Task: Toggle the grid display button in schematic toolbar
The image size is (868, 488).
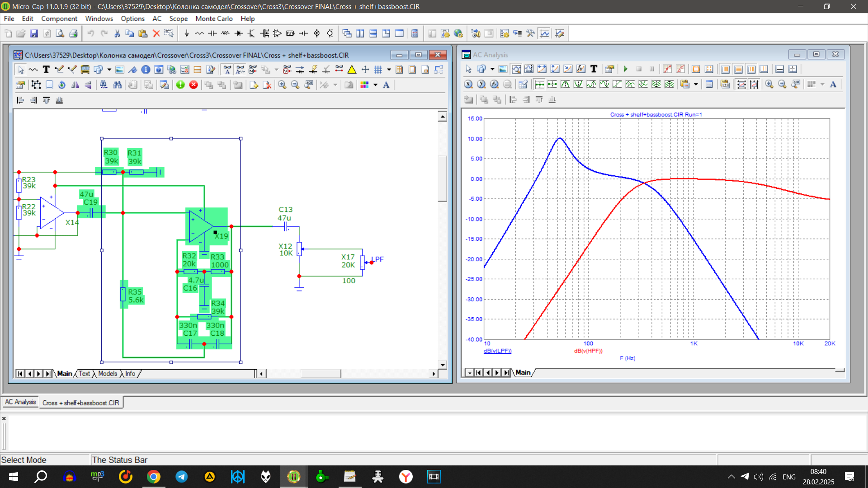Action: [x=378, y=70]
